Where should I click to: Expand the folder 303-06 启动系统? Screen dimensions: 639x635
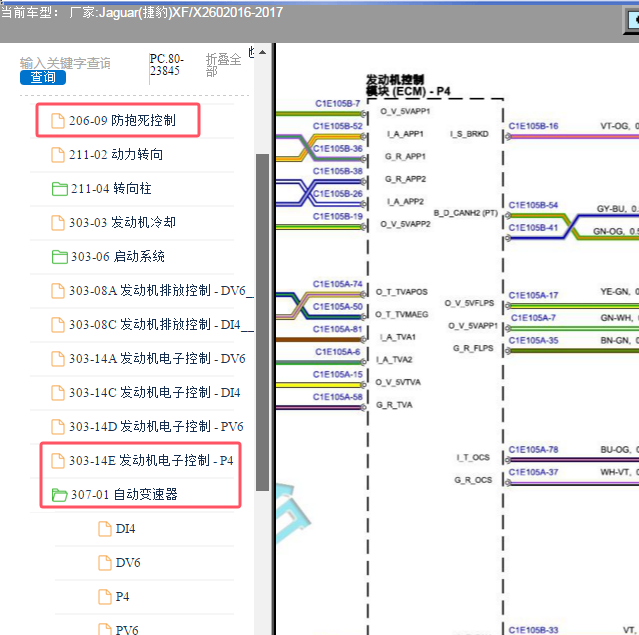(x=118, y=257)
